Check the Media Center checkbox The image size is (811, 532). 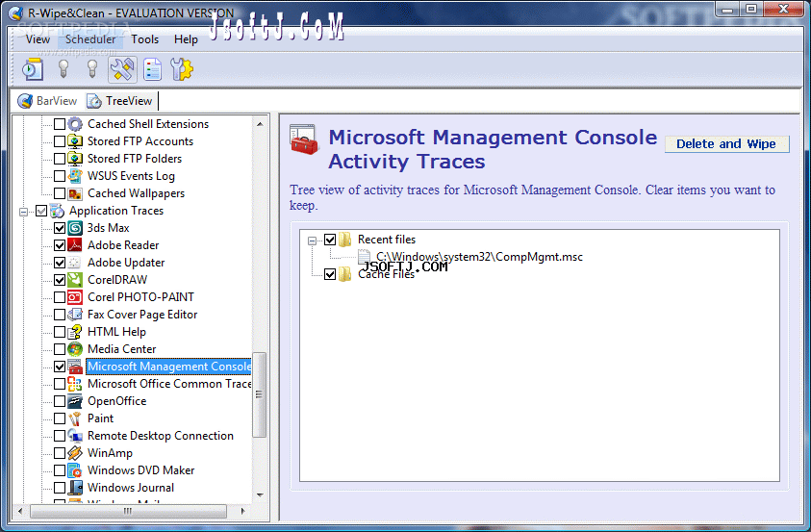[x=60, y=349]
